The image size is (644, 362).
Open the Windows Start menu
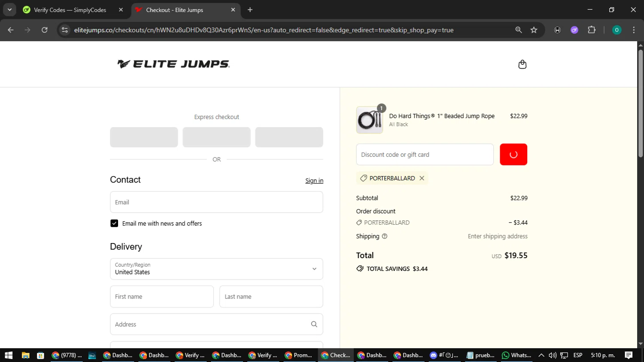click(x=9, y=355)
